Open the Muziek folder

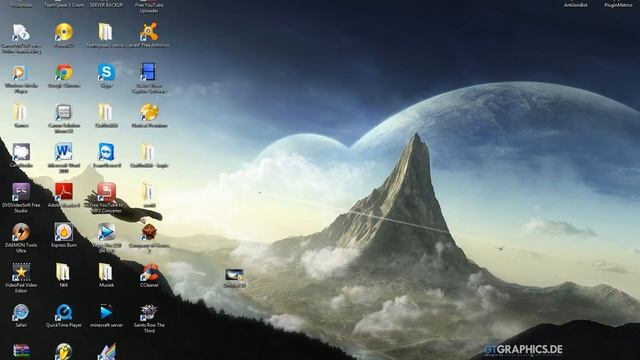(106, 272)
